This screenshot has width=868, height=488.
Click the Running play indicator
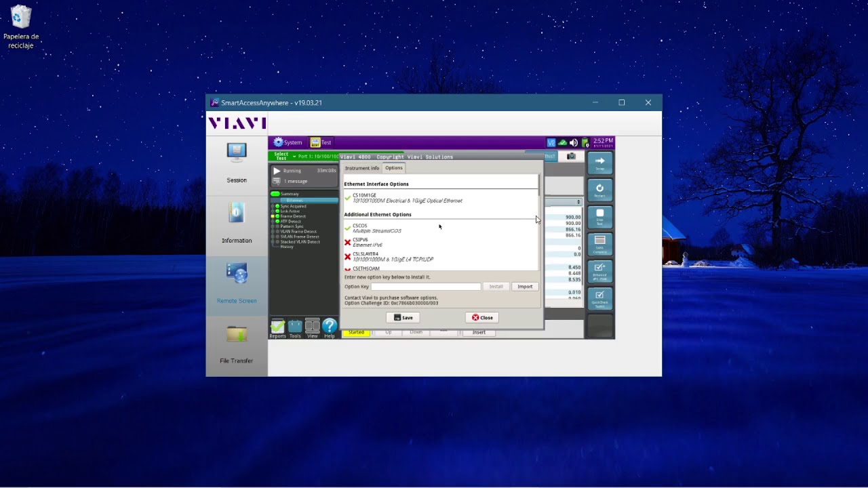[x=277, y=171]
